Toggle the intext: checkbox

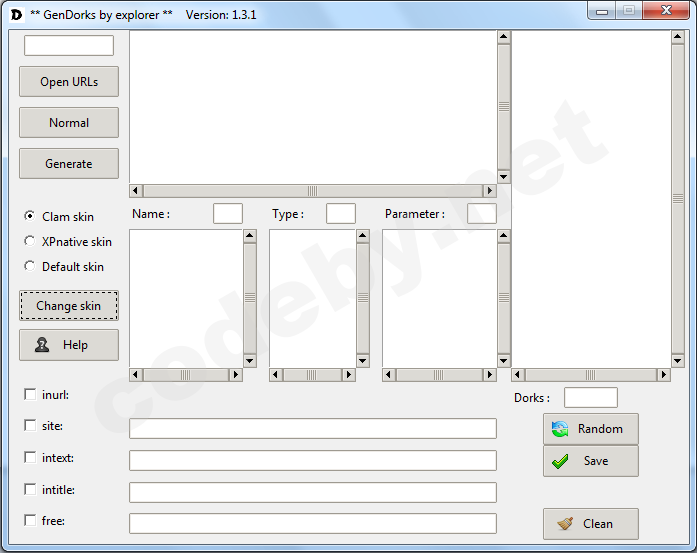point(30,457)
